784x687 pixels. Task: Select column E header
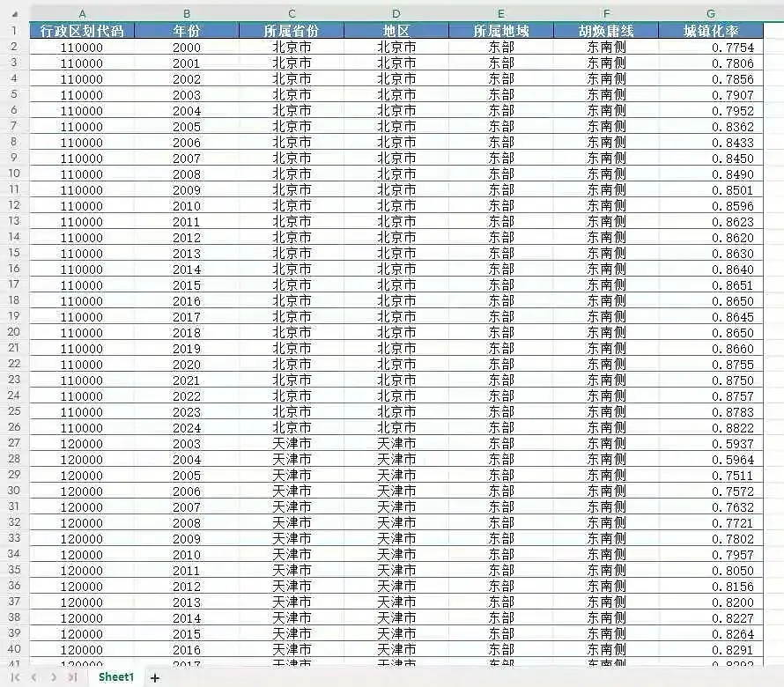501,14
